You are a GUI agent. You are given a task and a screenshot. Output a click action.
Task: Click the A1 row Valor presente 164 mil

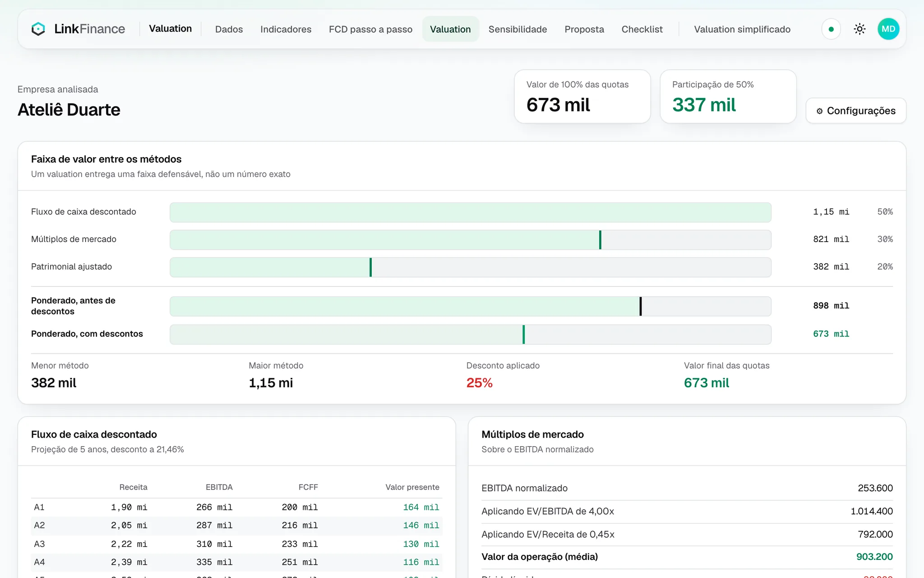tap(421, 507)
